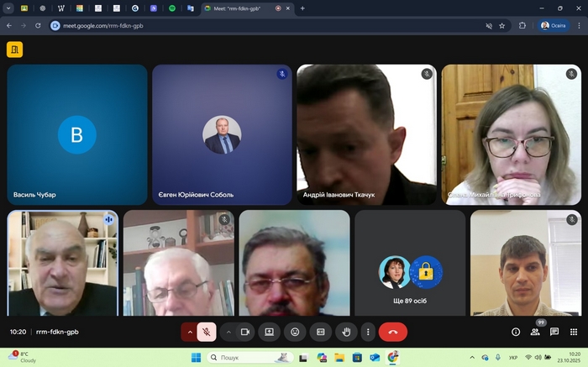Unmute the microphone in the call bar
This screenshot has width=588, height=367.
pyautogui.click(x=207, y=332)
